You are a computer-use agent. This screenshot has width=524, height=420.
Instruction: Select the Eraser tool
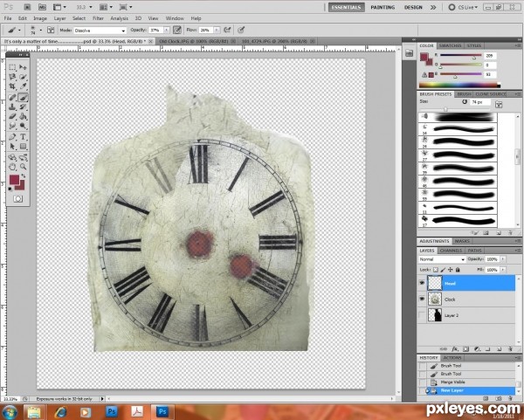(x=12, y=117)
